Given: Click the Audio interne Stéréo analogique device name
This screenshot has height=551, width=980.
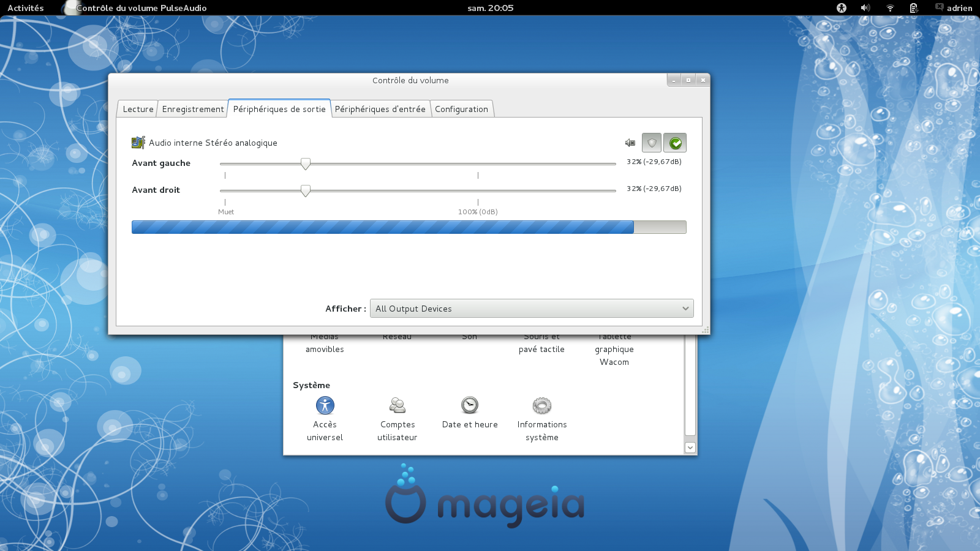Looking at the screenshot, I should pyautogui.click(x=213, y=143).
